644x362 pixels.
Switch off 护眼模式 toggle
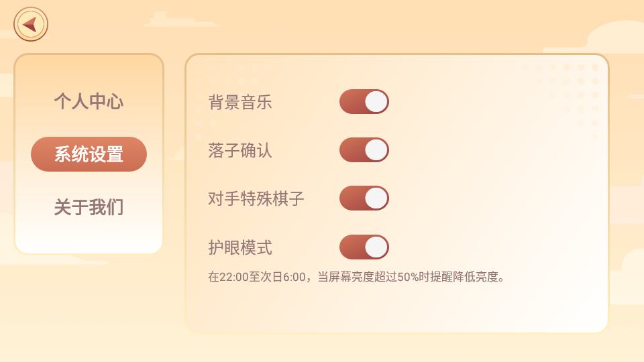[x=364, y=247]
